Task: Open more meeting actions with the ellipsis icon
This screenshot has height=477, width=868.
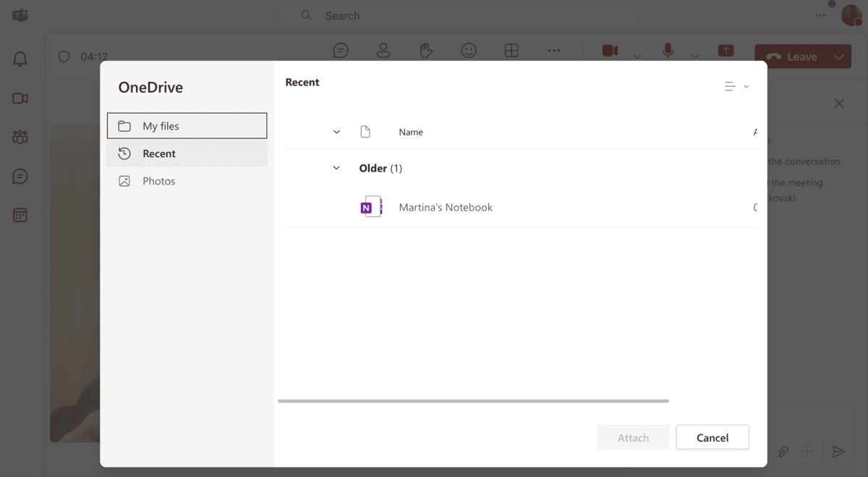Action: pos(554,50)
